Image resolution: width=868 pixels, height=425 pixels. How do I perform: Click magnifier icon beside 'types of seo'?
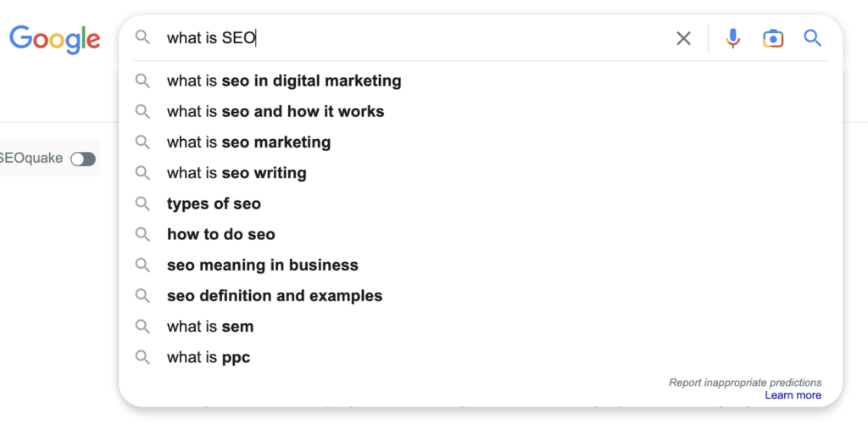click(142, 204)
